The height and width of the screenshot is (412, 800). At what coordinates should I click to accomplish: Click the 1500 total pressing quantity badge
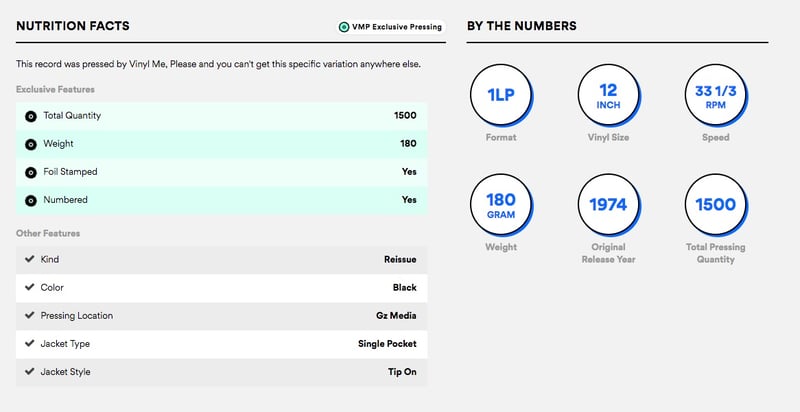(714, 204)
